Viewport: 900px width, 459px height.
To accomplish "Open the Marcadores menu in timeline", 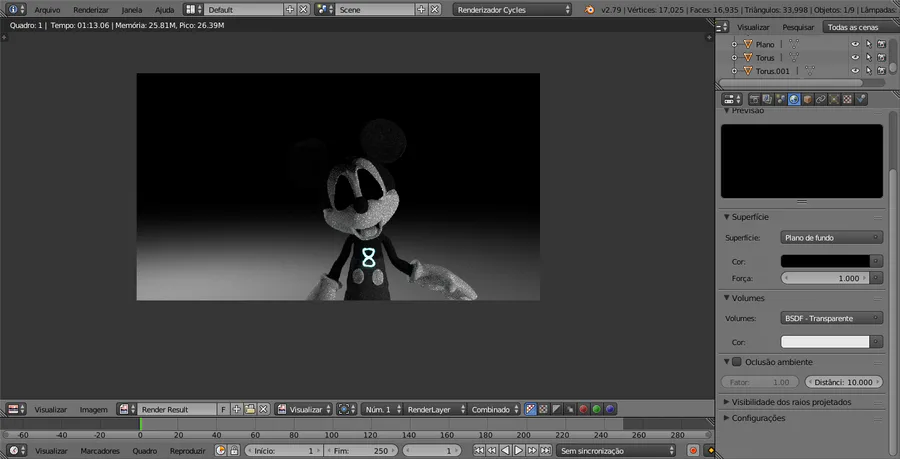I will [x=100, y=451].
